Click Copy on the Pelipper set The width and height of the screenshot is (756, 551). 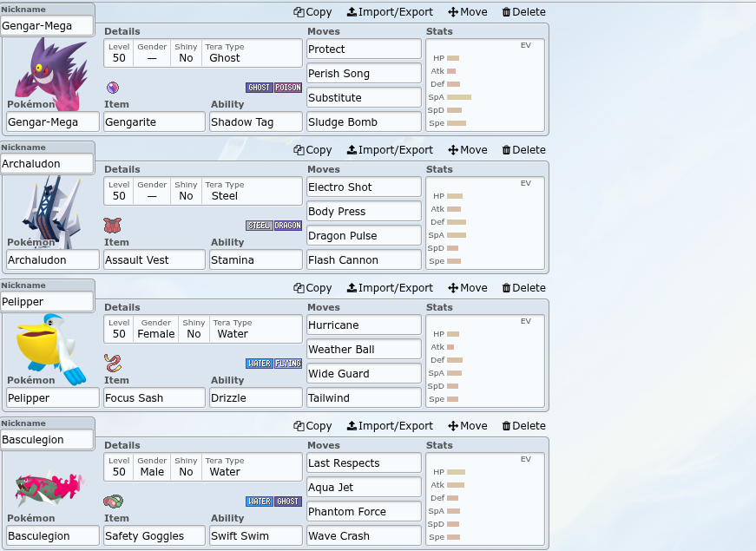click(312, 287)
